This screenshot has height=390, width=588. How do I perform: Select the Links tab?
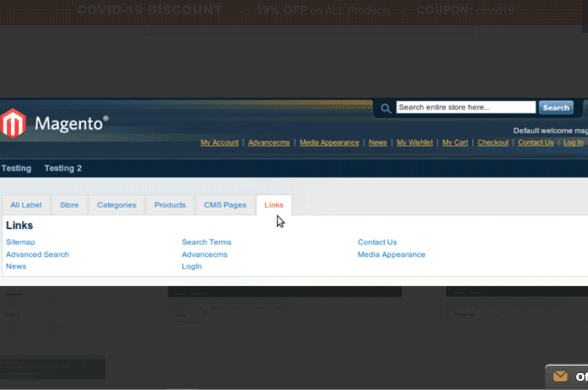click(x=273, y=205)
